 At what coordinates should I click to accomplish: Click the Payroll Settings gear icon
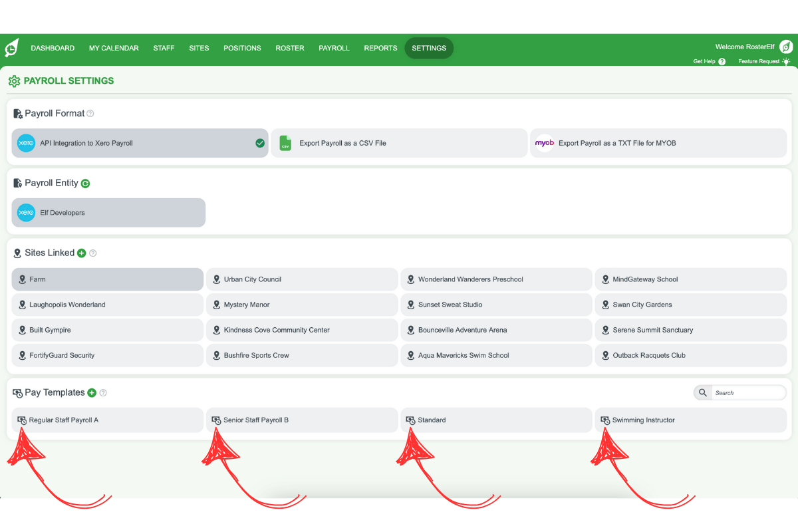[x=14, y=80]
